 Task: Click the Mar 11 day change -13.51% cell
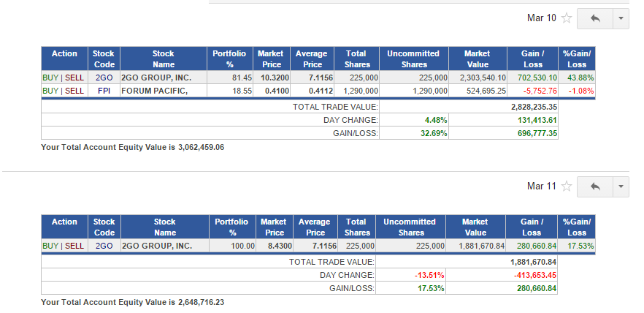point(410,275)
